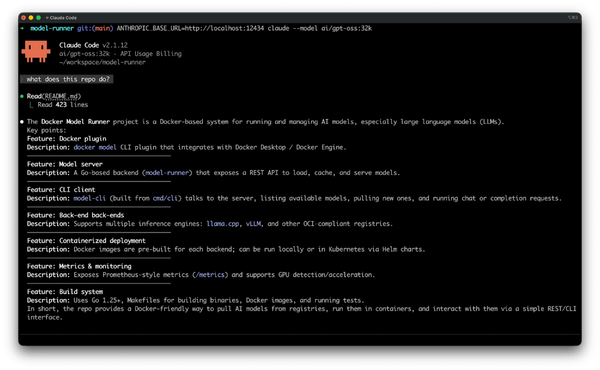
Task: Click the '~/workspace/model-runner' path
Action: point(102,62)
